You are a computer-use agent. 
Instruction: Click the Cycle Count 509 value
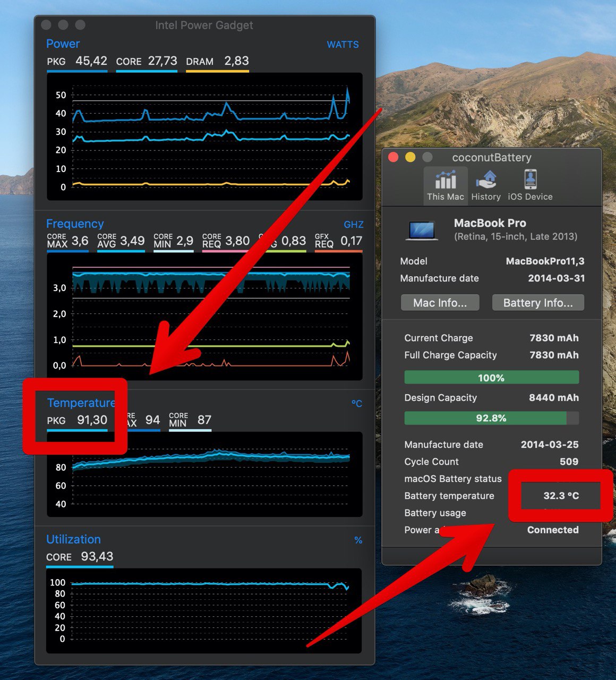pos(569,462)
